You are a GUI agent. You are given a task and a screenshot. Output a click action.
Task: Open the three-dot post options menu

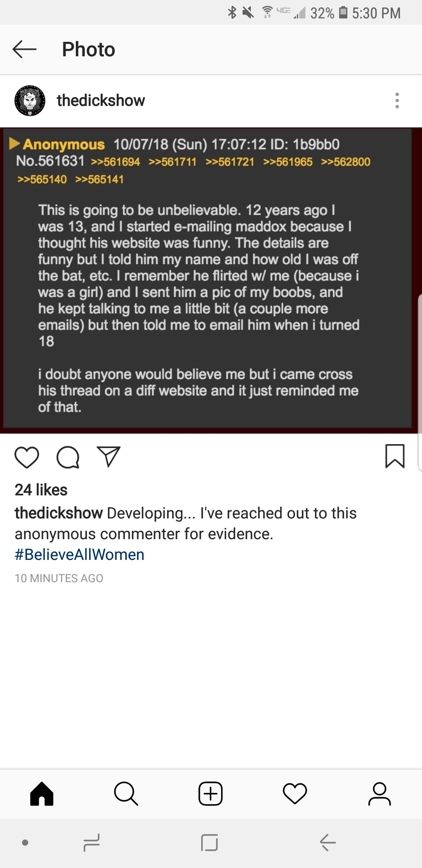397,100
